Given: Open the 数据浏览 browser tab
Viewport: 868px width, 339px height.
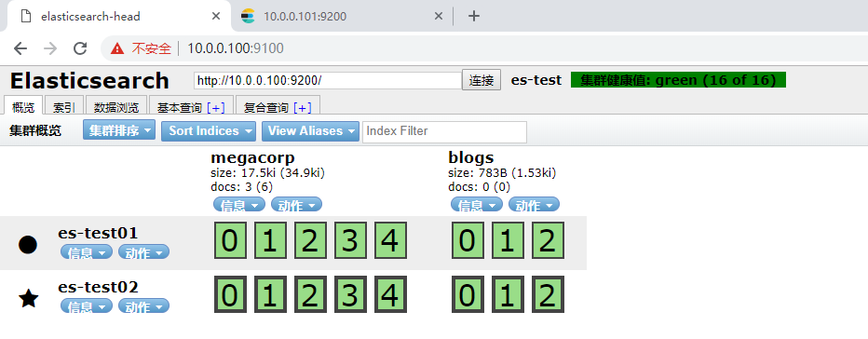Looking at the screenshot, I should 115,107.
